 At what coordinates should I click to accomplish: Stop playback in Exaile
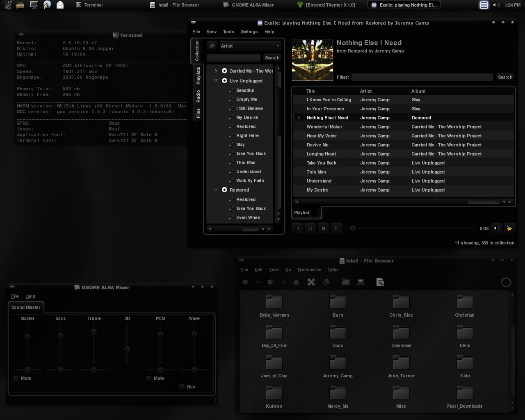coord(323,228)
